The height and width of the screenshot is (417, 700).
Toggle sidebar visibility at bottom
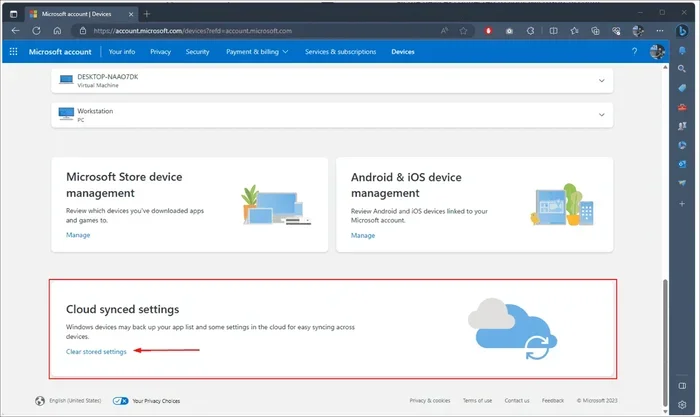pos(682,386)
